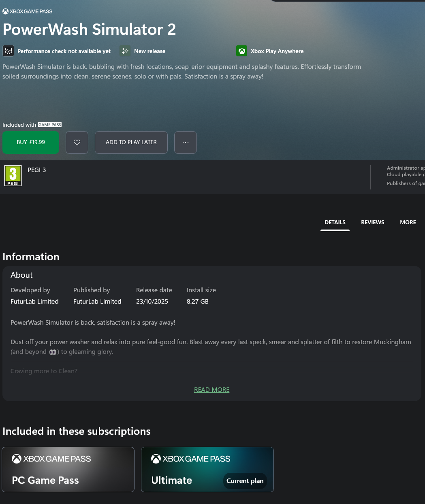Click the performance check monitor icon

(x=8, y=51)
